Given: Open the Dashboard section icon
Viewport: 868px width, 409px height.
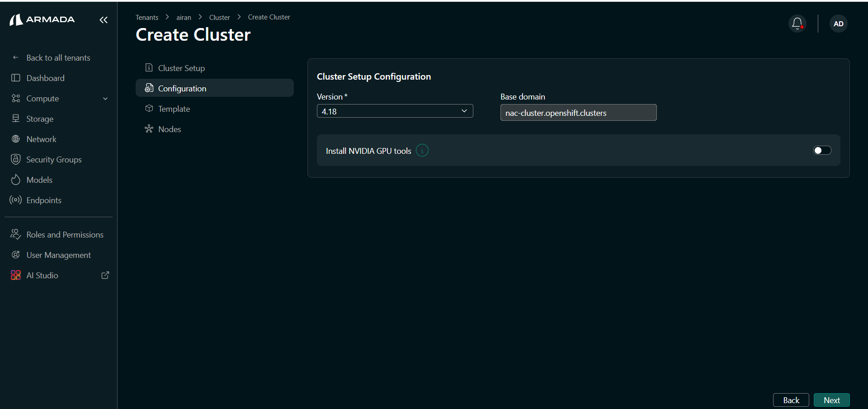Looking at the screenshot, I should click(15, 78).
